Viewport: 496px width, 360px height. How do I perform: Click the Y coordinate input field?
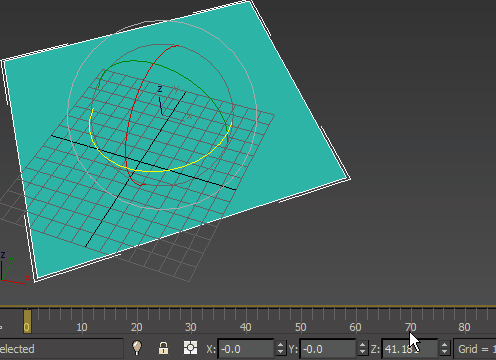point(328,349)
